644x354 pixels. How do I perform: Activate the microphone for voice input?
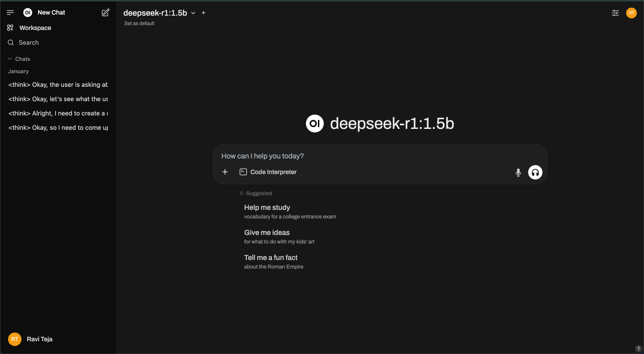[x=518, y=172]
